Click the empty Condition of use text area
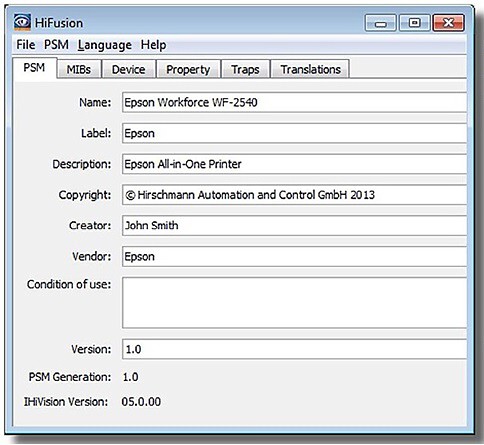Image resolution: width=484 pixels, height=445 pixels. click(294, 303)
